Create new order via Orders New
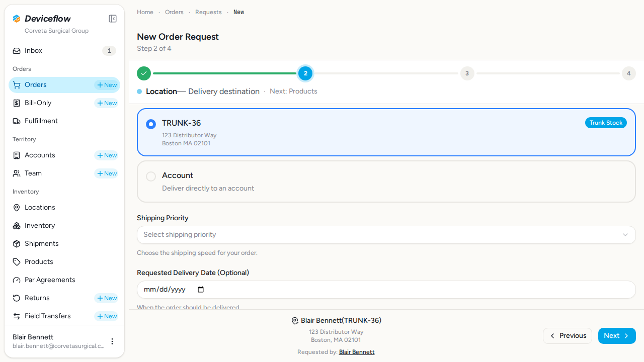 (x=107, y=85)
